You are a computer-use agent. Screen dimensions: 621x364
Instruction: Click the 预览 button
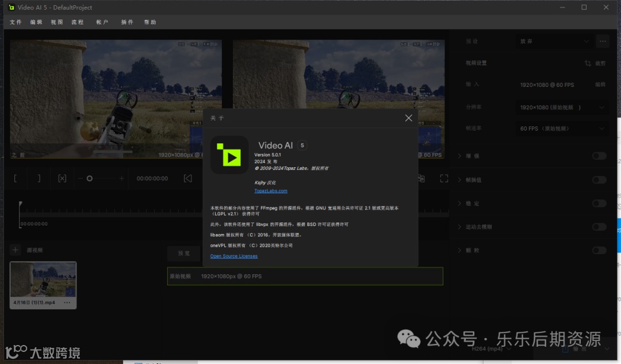tap(184, 254)
